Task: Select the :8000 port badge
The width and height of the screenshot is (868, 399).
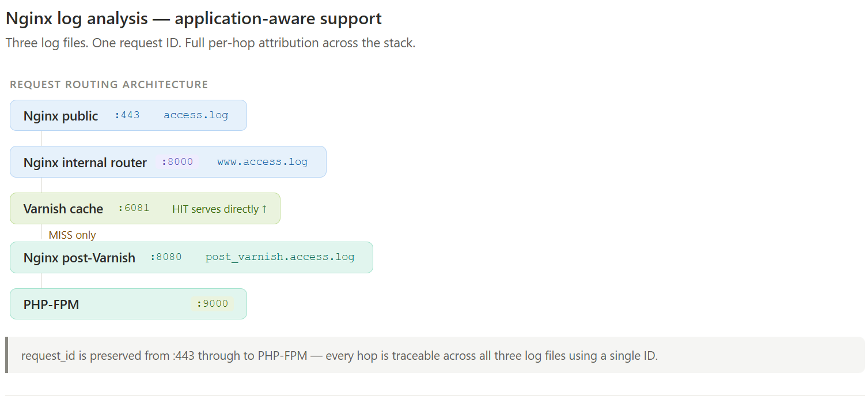Action: (x=177, y=162)
